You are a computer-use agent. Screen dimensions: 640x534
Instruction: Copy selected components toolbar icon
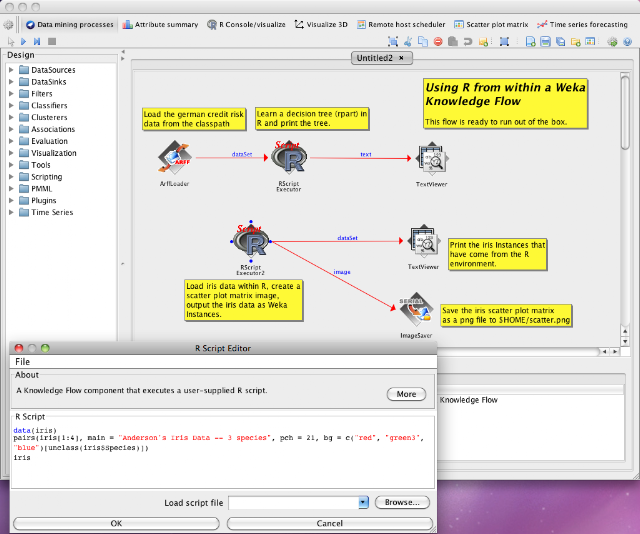pos(423,41)
